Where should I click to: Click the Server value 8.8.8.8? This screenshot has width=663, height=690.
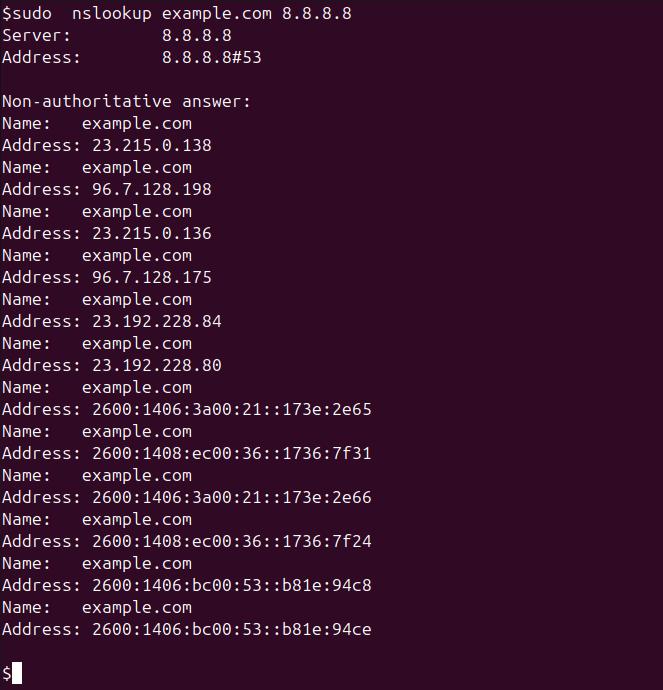coord(196,36)
